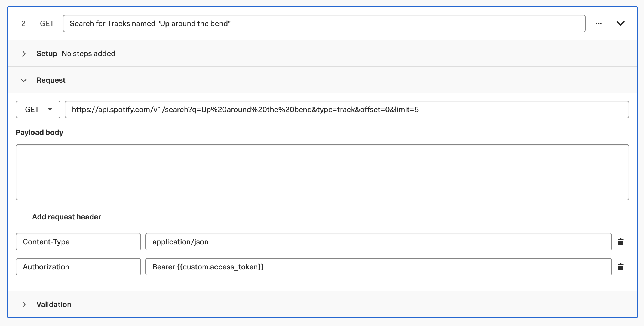Screen dimensions: 644x326
Task: Remove the Authorization header via trash icon
Action: point(620,267)
